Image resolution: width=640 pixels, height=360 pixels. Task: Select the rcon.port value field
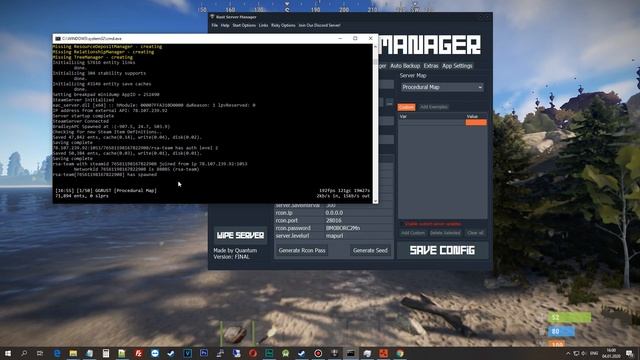click(x=358, y=220)
